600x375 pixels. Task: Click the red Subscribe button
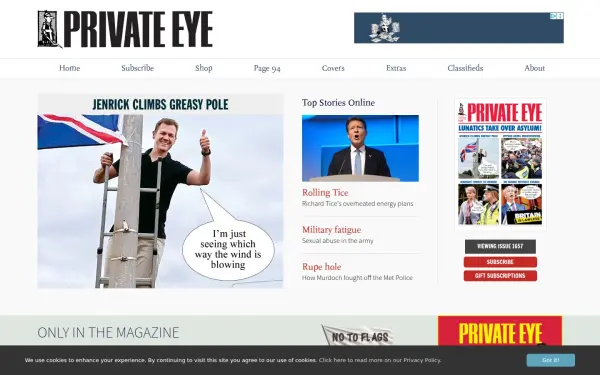click(500, 262)
